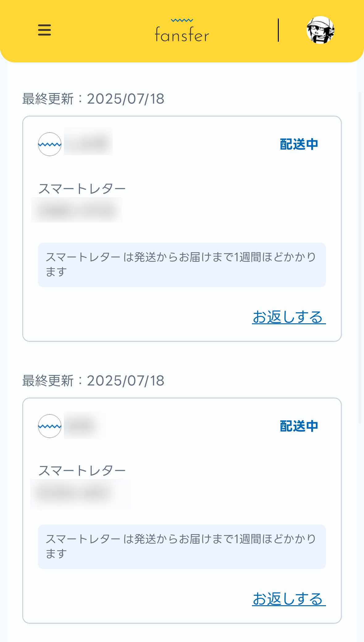
Task: Click delivery time notice in second card
Action: point(182,546)
